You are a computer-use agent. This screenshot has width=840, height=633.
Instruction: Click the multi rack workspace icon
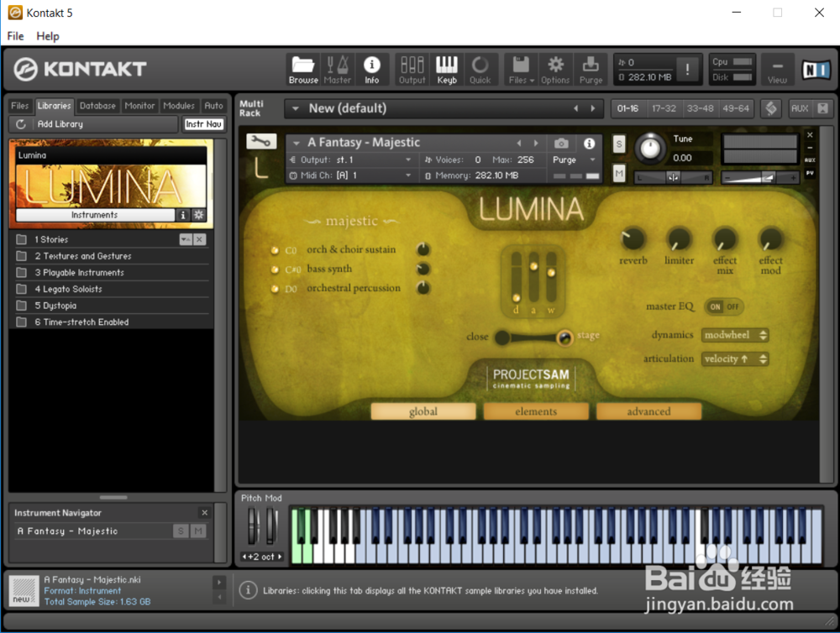tap(770, 108)
